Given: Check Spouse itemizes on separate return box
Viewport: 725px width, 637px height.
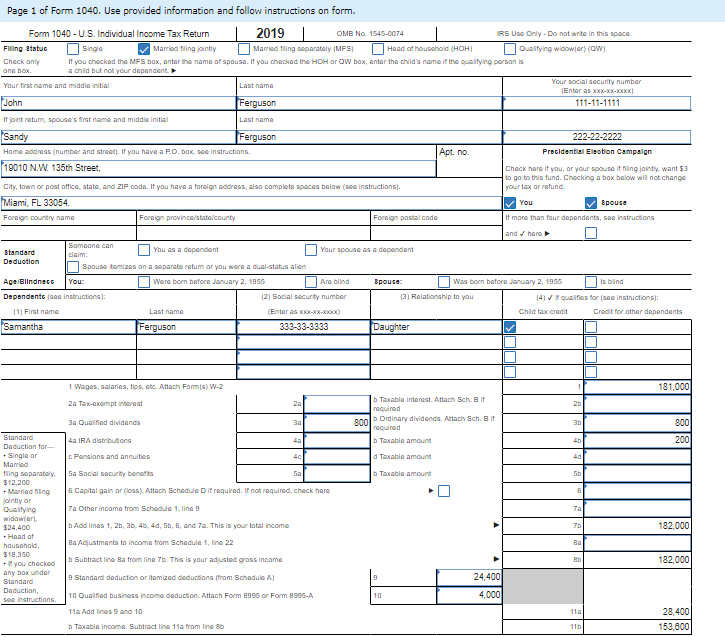Looking at the screenshot, I should [x=73, y=267].
